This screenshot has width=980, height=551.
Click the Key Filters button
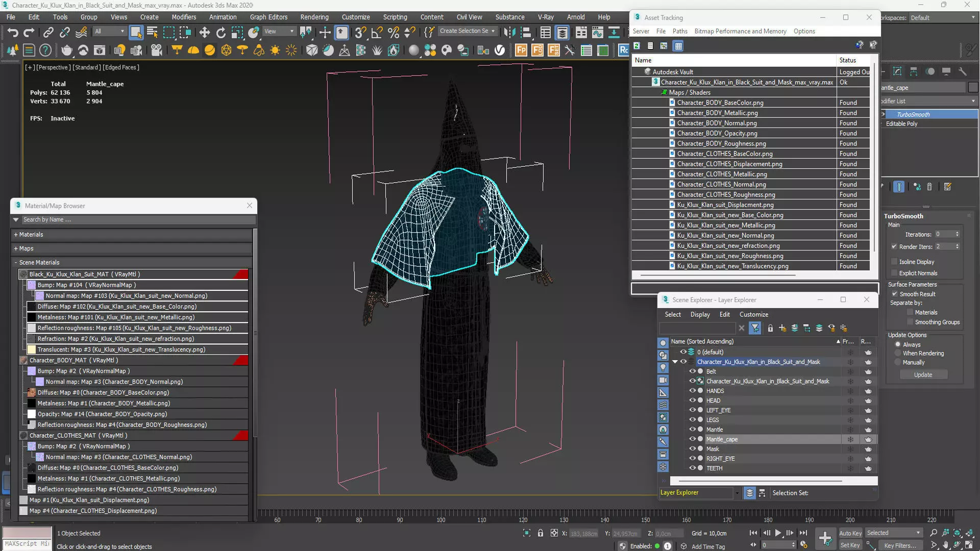900,545
